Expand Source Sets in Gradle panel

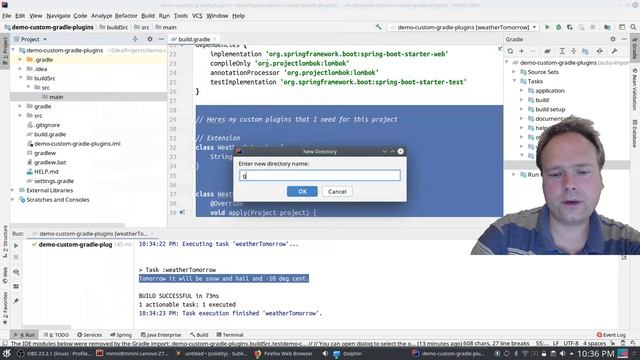point(514,72)
